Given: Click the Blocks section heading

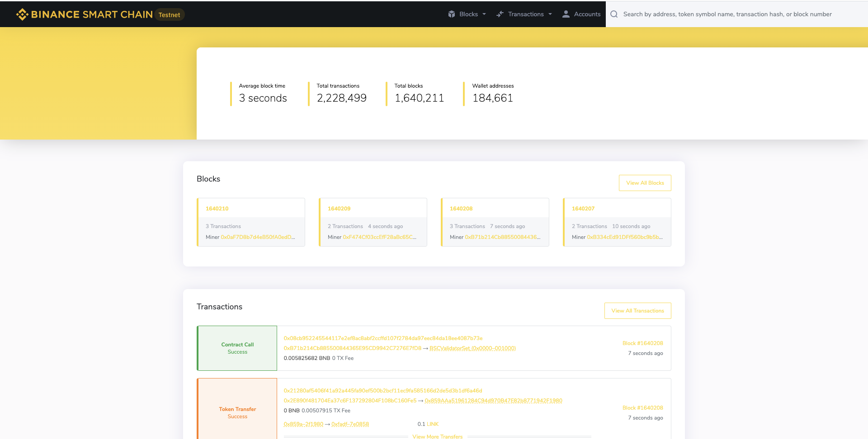Looking at the screenshot, I should [208, 179].
